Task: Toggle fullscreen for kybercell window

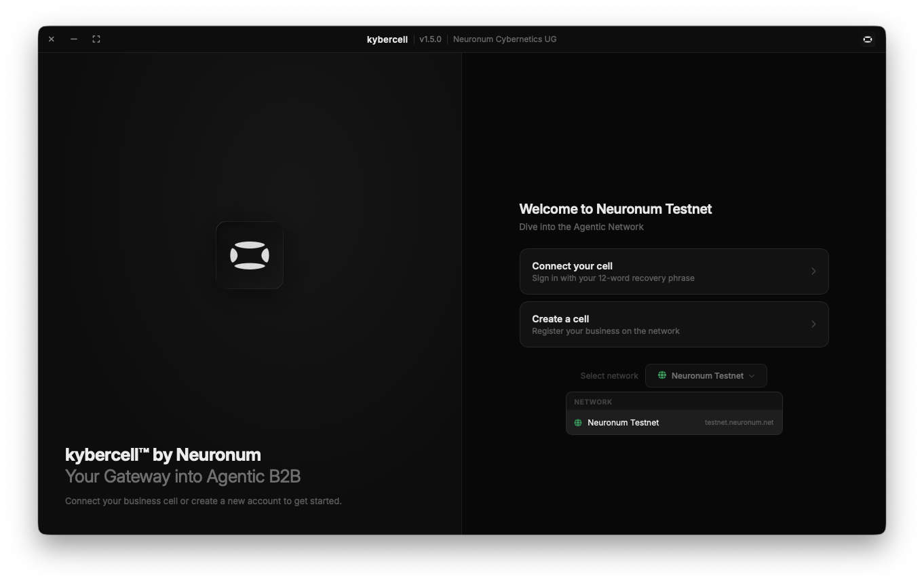Action: 96,39
